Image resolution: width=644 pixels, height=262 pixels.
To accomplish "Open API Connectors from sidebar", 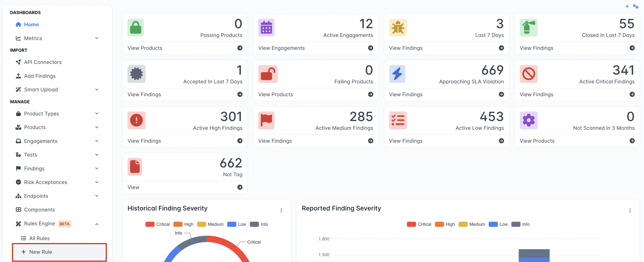I will [x=43, y=62].
